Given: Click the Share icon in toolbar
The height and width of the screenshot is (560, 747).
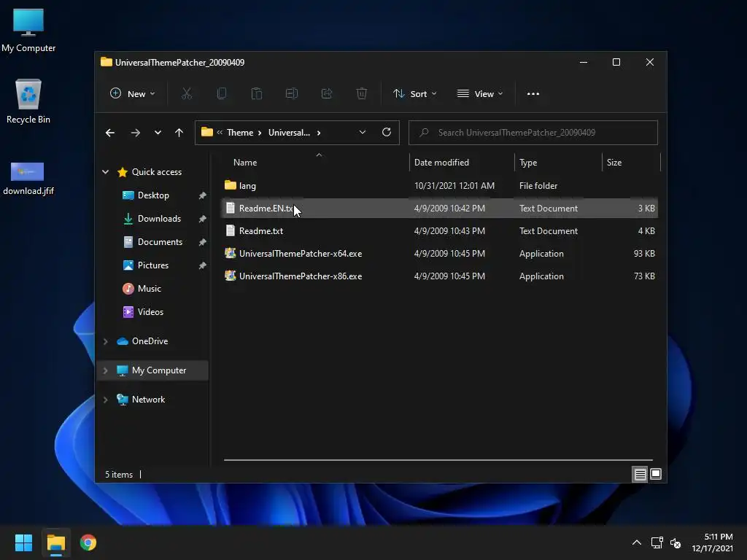Looking at the screenshot, I should 327,94.
